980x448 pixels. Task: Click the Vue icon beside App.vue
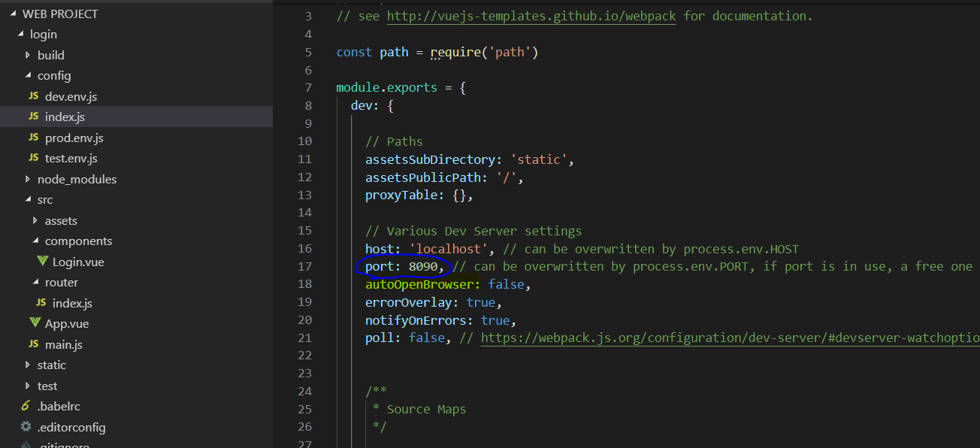pos(35,323)
